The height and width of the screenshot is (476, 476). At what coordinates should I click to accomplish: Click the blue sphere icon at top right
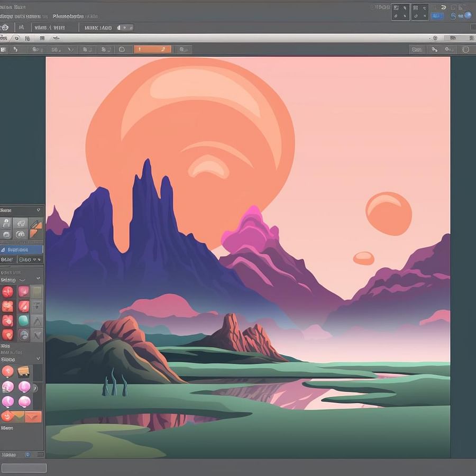(x=468, y=15)
